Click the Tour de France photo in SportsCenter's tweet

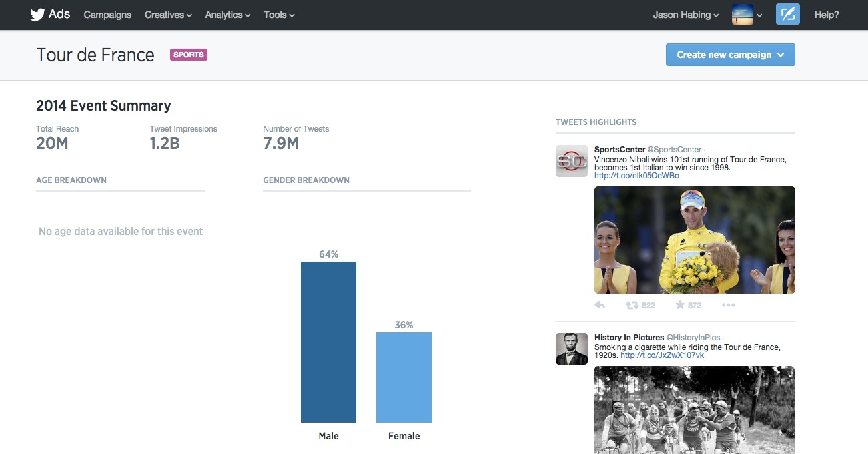(694, 240)
